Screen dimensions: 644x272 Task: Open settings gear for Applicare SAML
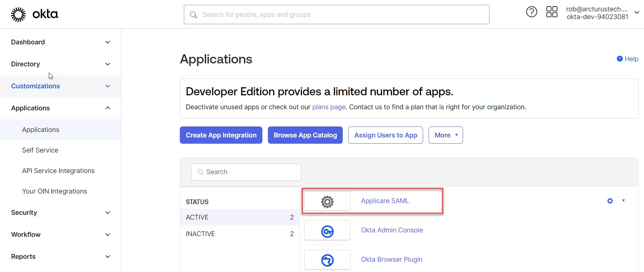[610, 201]
